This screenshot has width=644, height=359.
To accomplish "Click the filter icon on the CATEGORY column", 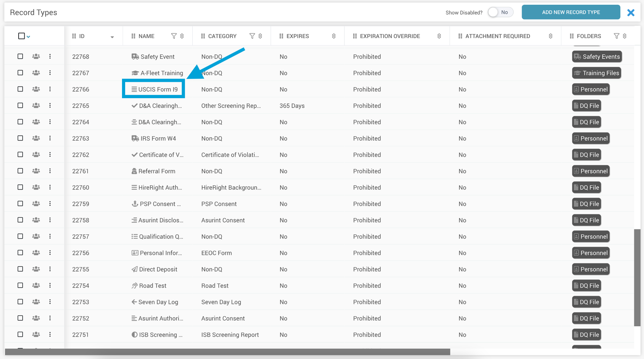I will click(x=252, y=36).
